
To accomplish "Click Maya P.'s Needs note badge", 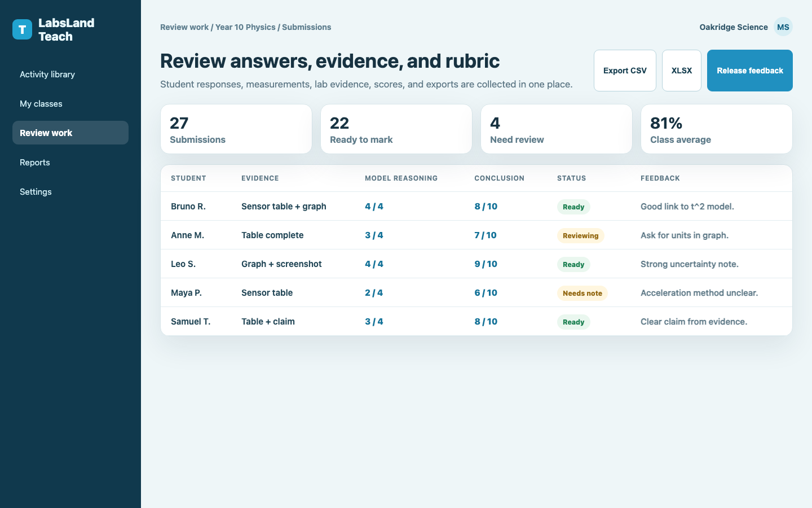I will [582, 294].
